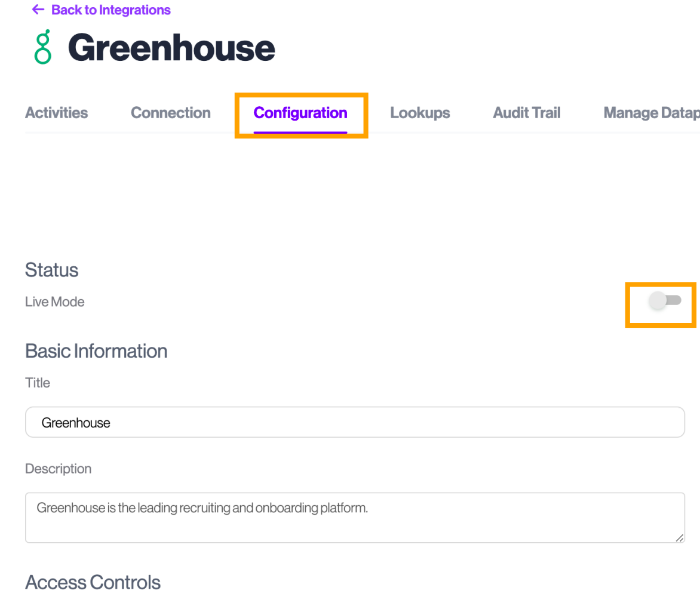Click the Greenhouse page heading

point(171,48)
